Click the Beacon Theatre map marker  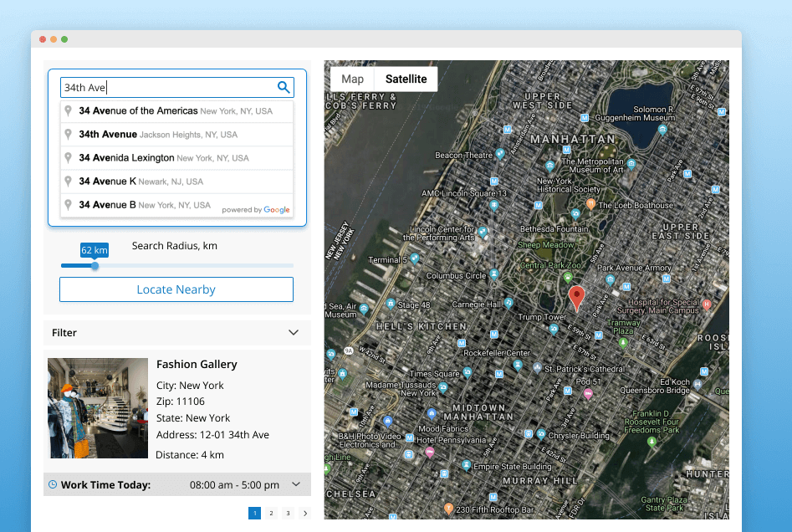[x=499, y=154]
